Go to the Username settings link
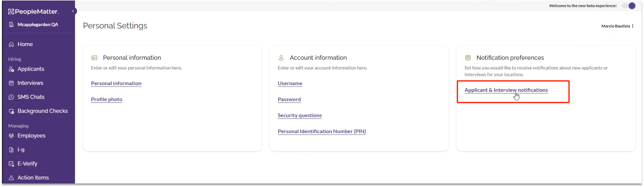Screen dimensions: 644x187 tap(290, 83)
